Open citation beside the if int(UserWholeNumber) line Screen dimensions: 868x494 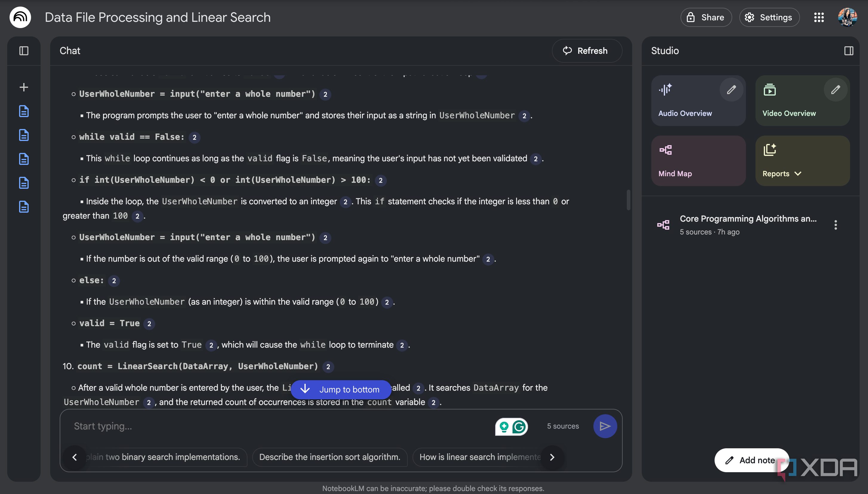point(381,180)
